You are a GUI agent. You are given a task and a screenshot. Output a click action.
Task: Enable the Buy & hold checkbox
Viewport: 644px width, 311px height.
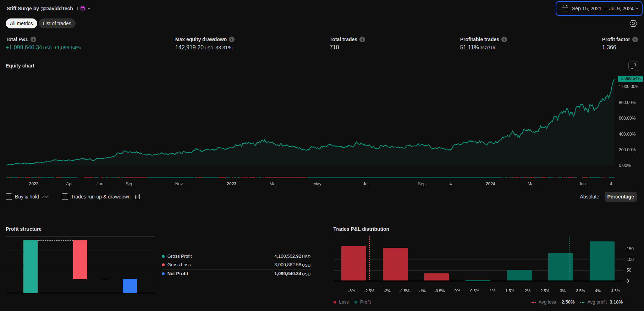coord(9,197)
